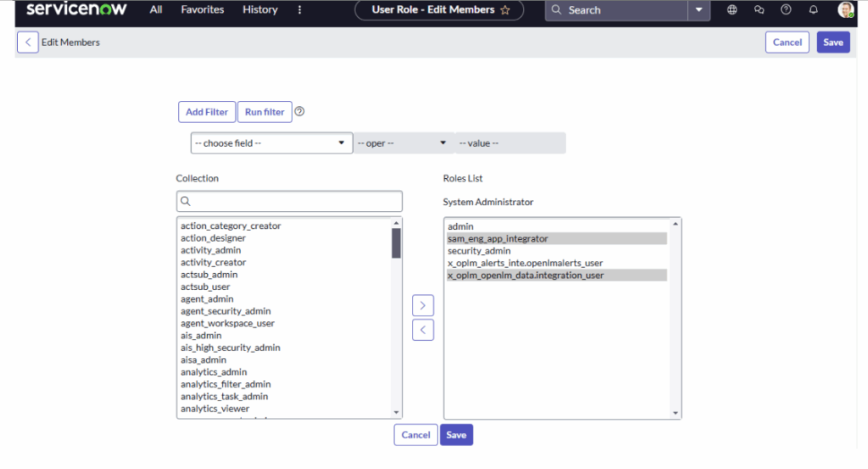Select ais_admin in Collection
868x469 pixels.
201,336
